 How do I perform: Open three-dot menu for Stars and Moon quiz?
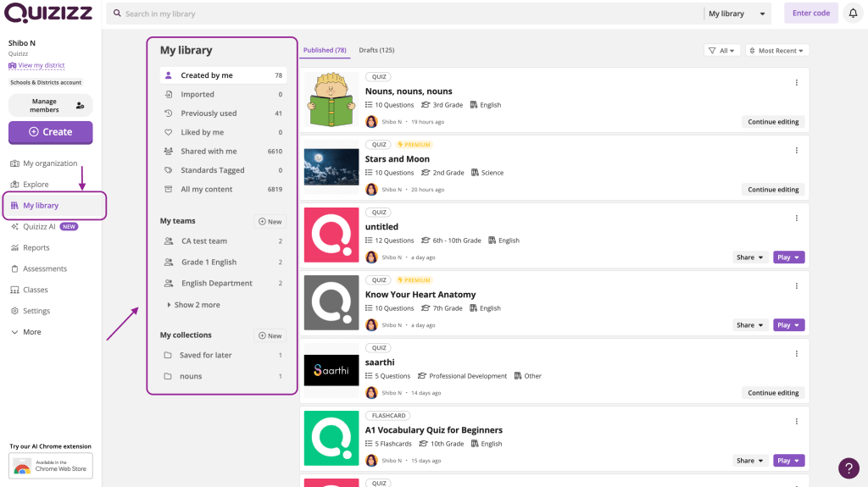click(x=796, y=151)
